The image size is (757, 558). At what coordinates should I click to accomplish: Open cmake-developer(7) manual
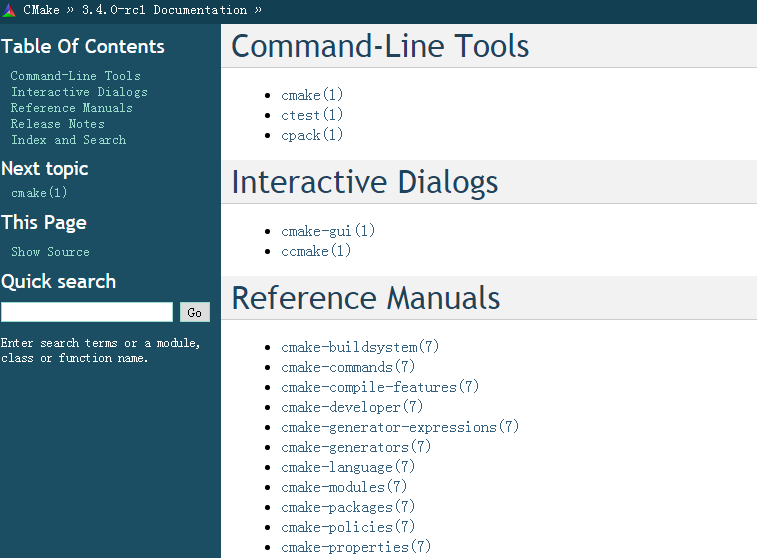tap(352, 407)
